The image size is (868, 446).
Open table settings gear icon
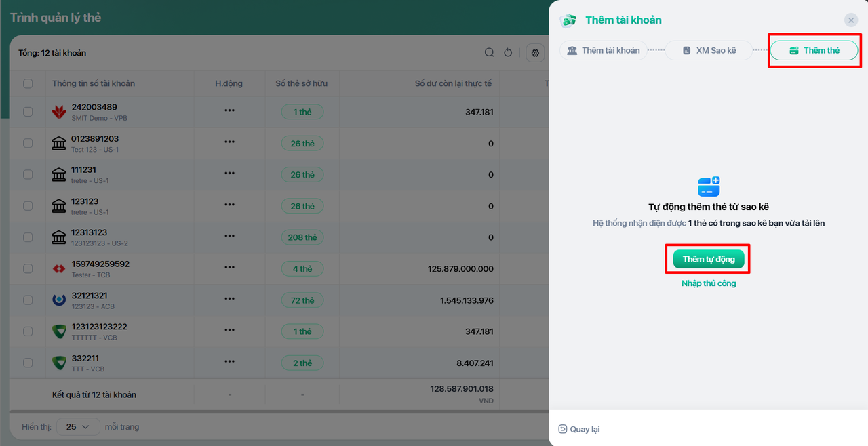(536, 53)
